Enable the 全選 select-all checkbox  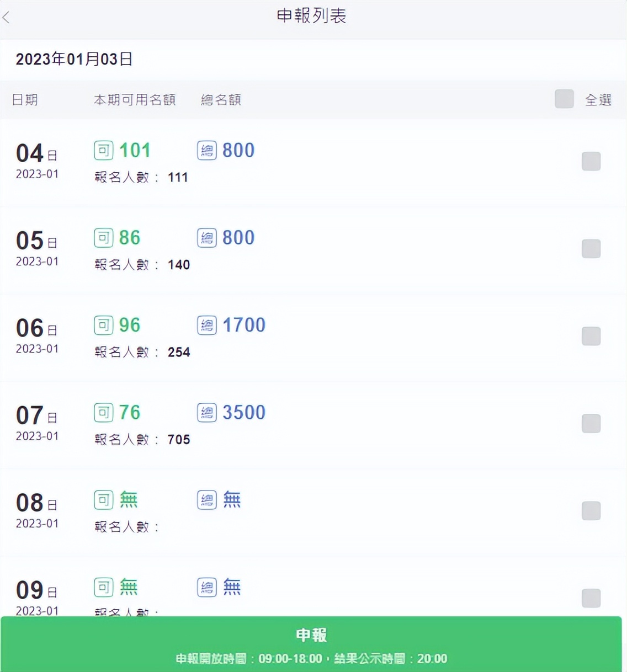point(564,99)
